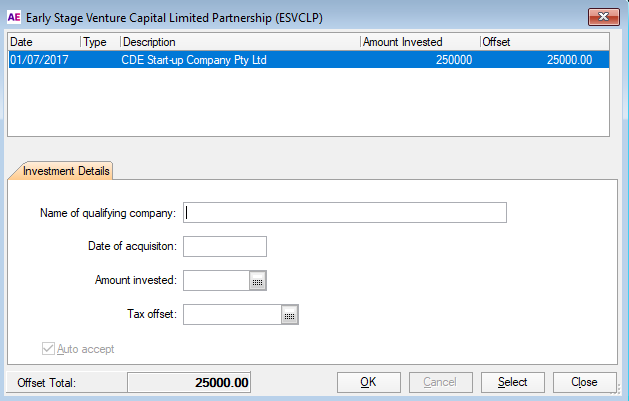Click the Select button
629x401 pixels.
pyautogui.click(x=512, y=382)
